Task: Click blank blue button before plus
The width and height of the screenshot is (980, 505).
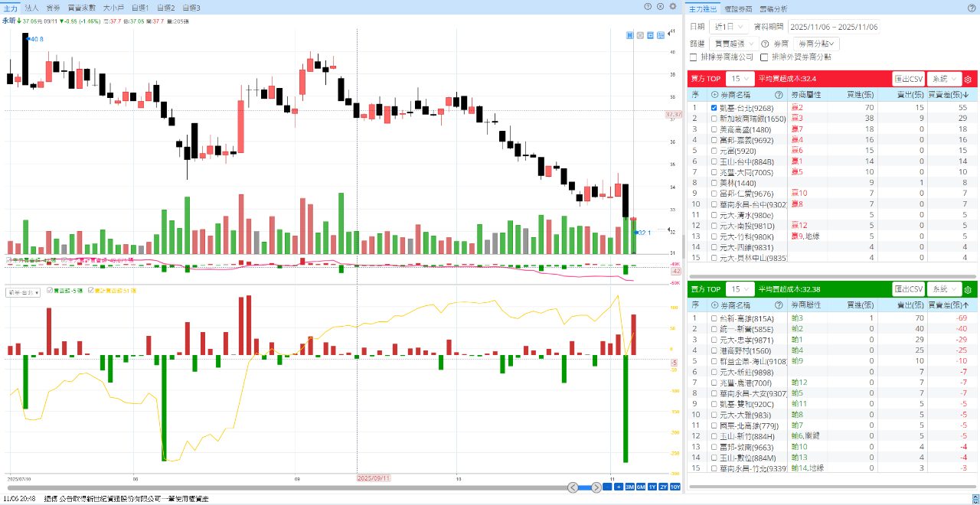Action: coord(607,487)
